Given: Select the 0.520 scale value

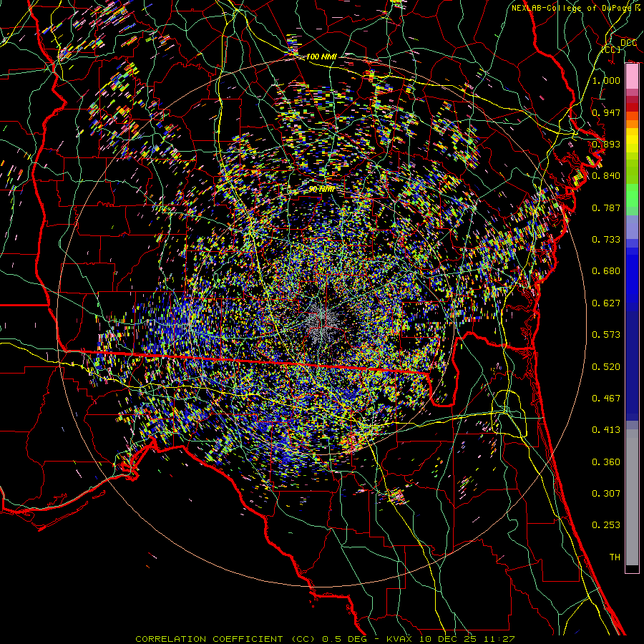Looking at the screenshot, I should pos(606,367).
